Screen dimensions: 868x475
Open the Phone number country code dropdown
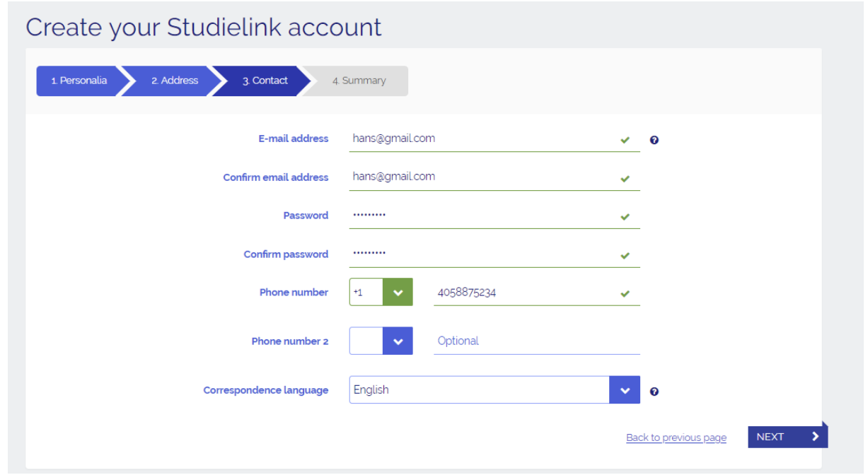(x=398, y=293)
